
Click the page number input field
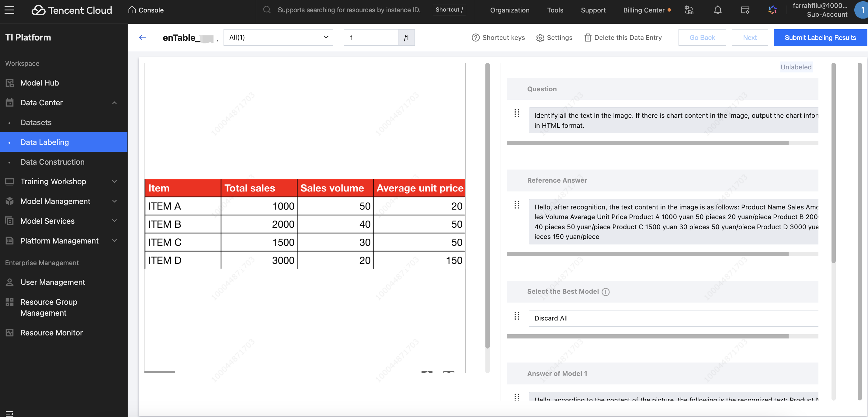pos(371,37)
